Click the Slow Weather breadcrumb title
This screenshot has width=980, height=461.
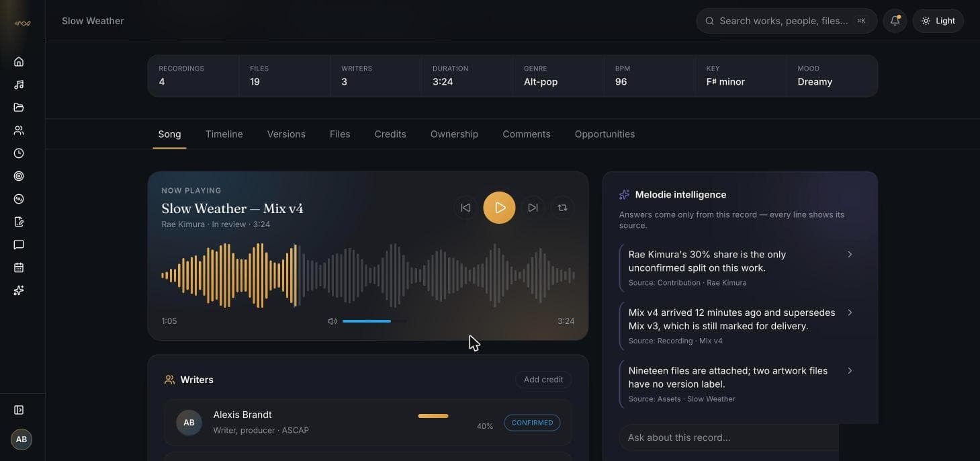pyautogui.click(x=93, y=21)
